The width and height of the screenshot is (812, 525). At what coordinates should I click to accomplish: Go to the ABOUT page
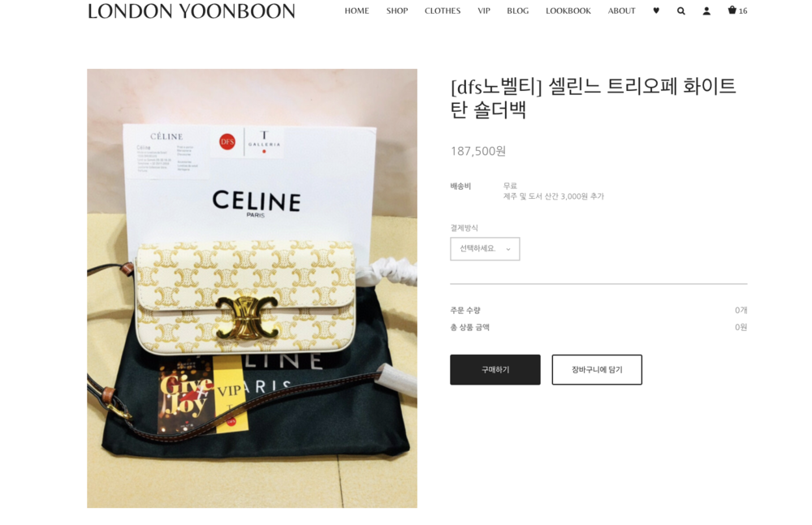click(621, 11)
